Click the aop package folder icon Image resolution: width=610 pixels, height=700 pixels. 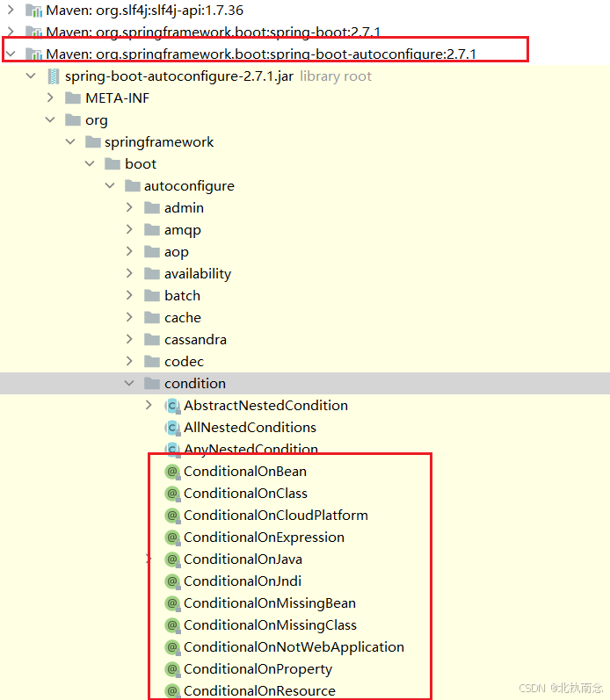(x=152, y=252)
